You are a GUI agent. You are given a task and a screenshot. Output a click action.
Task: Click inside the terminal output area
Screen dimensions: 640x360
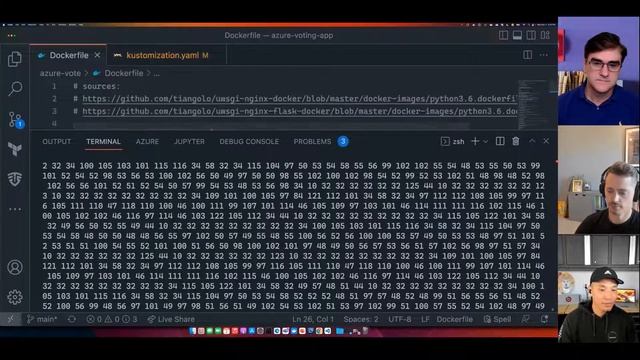click(x=293, y=236)
